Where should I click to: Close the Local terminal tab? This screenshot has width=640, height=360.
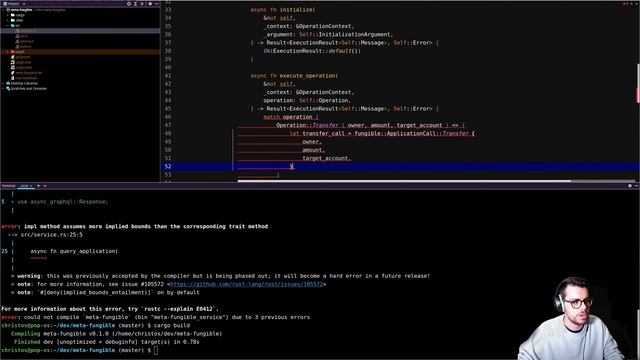[31, 186]
